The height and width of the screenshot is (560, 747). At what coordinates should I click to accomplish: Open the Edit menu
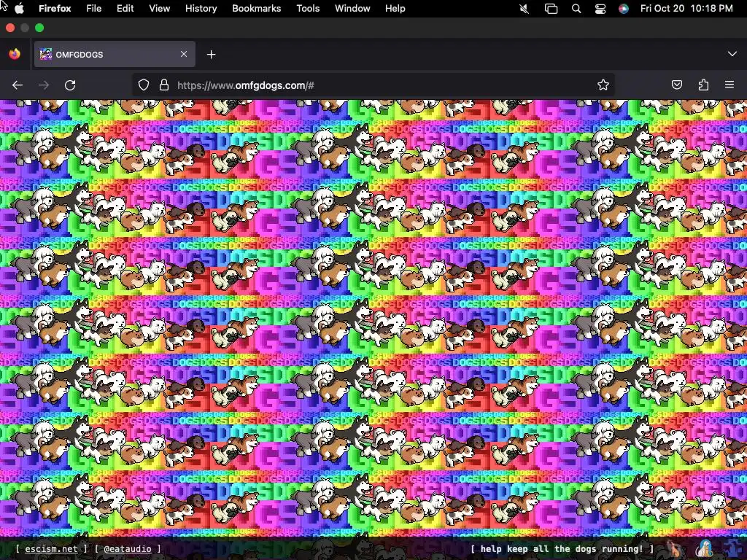tap(125, 9)
